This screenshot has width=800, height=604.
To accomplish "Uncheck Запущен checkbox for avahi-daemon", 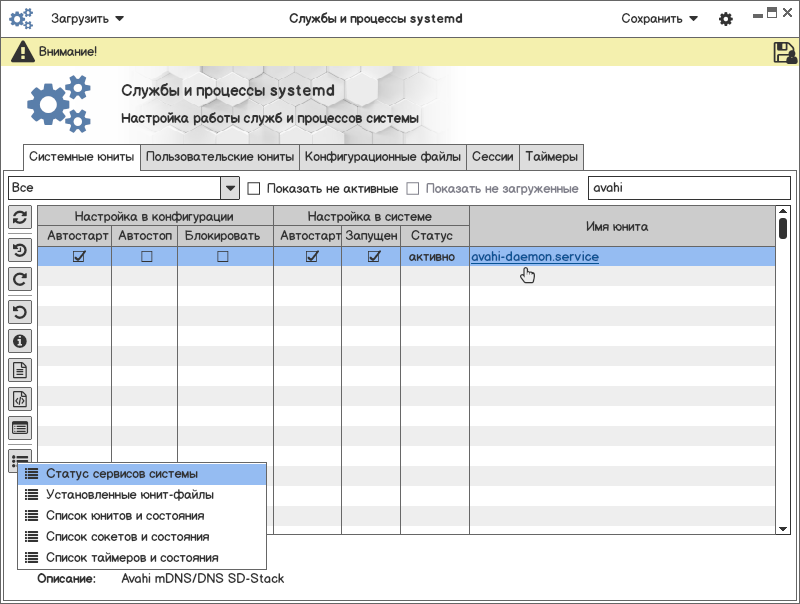I will (x=374, y=257).
